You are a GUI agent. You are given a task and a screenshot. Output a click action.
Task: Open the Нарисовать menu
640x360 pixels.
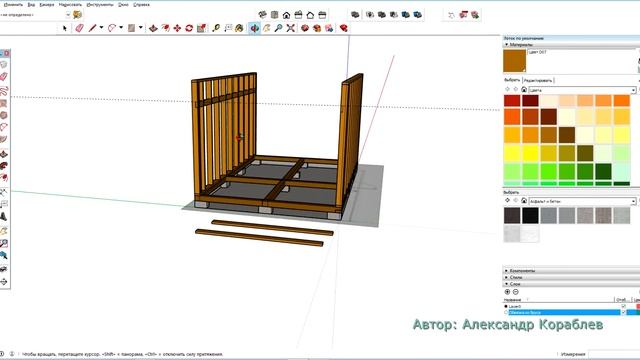[70, 4]
